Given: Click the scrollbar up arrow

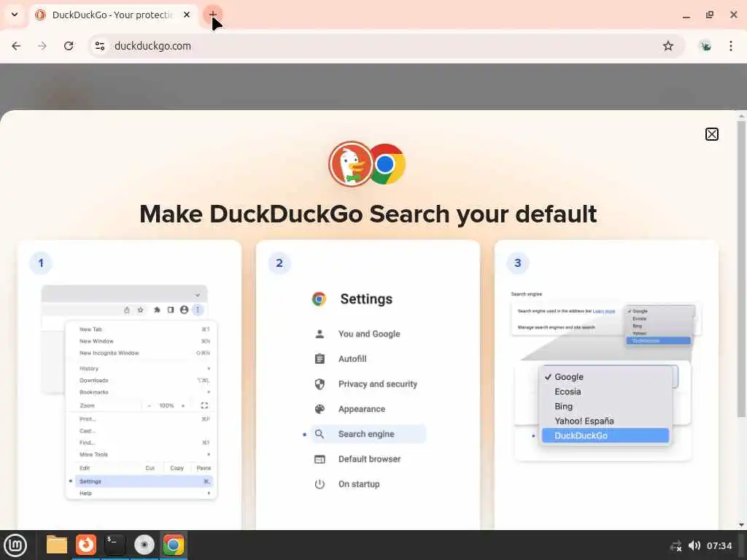Looking at the screenshot, I should coord(741,116).
